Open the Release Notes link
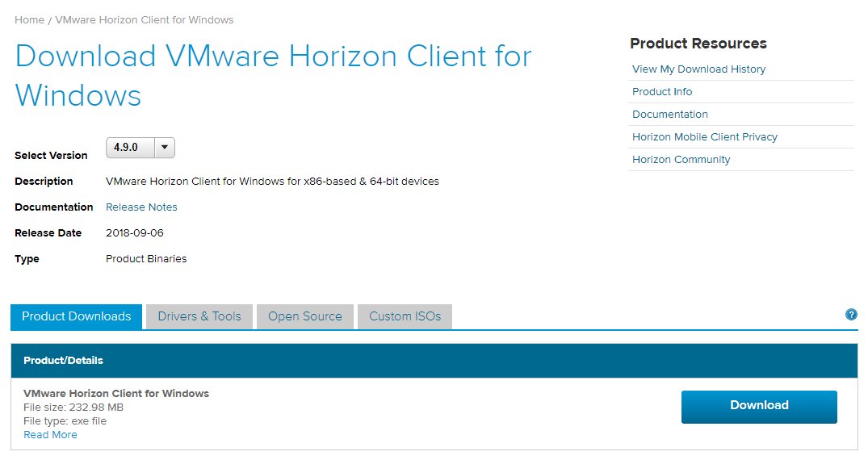This screenshot has height=460, width=868. click(142, 207)
